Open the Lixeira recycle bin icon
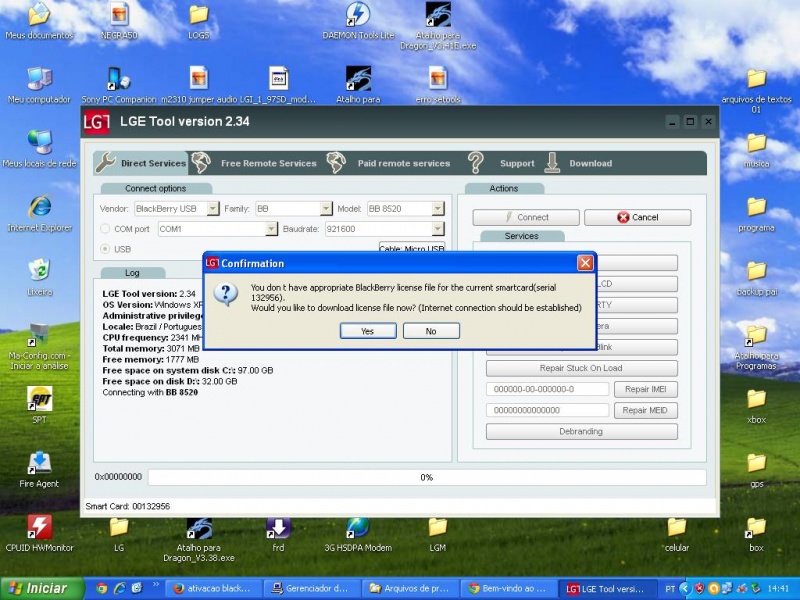800x600 pixels. [x=39, y=278]
